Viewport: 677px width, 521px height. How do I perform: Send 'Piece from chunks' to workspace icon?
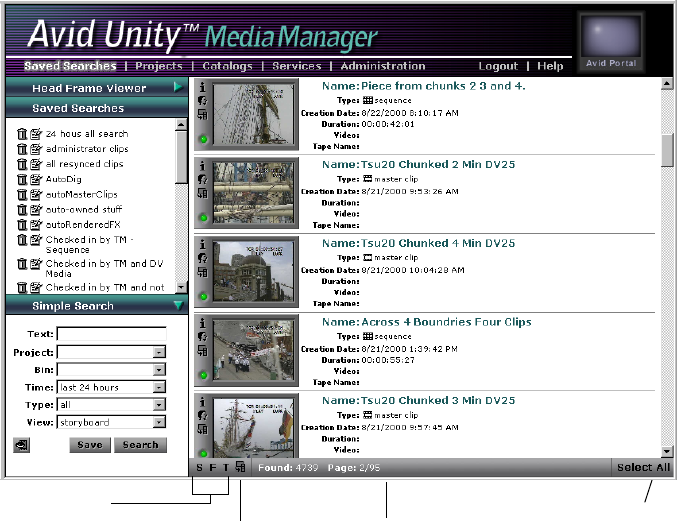(x=202, y=114)
